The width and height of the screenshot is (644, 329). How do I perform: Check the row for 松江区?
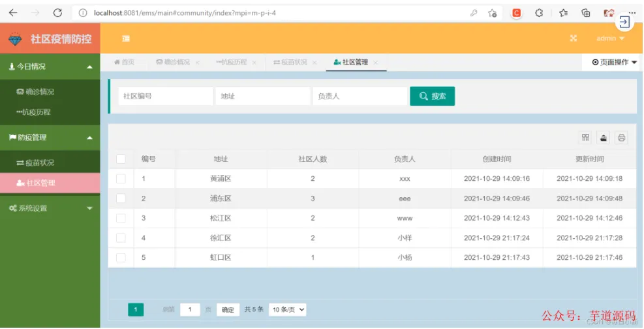point(121,218)
